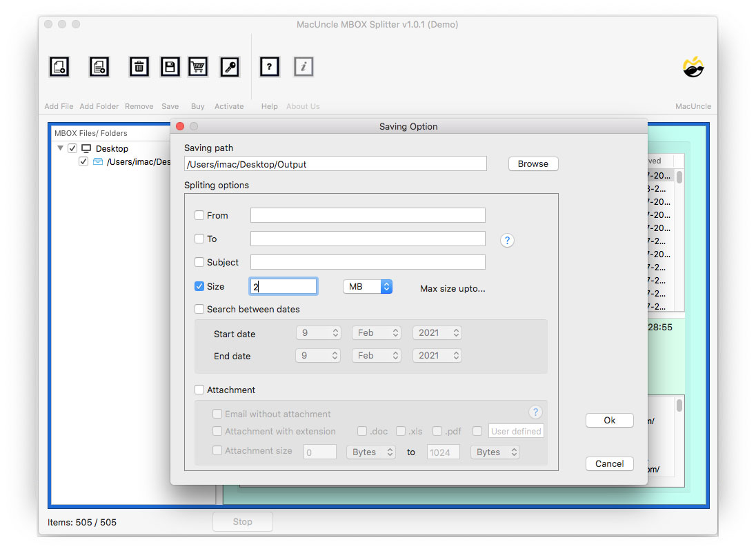Click the MacUncle logo
The height and width of the screenshot is (551, 756).
[693, 67]
